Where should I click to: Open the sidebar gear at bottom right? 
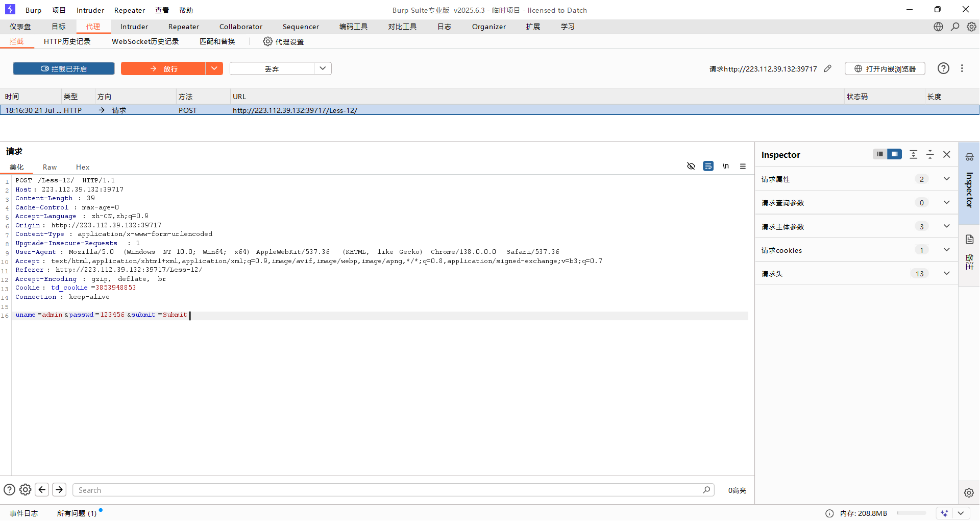click(x=969, y=493)
